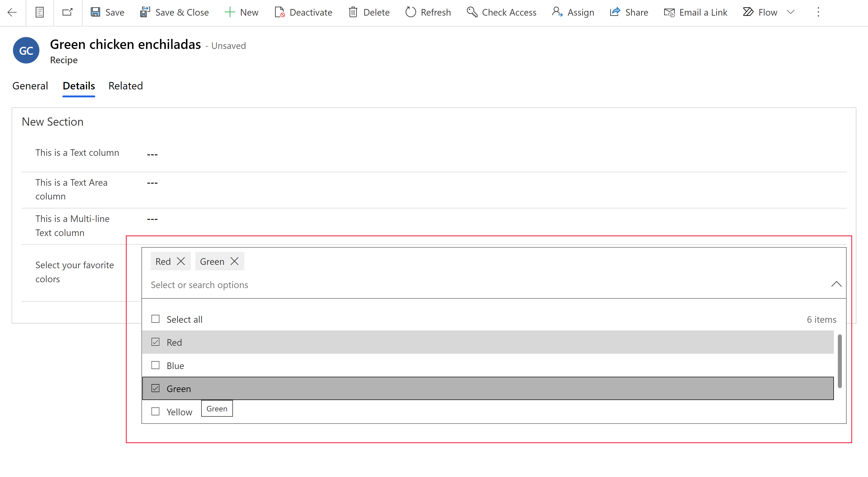The image size is (868, 477).
Task: Toggle the Blue color checkbox
Action: 155,365
